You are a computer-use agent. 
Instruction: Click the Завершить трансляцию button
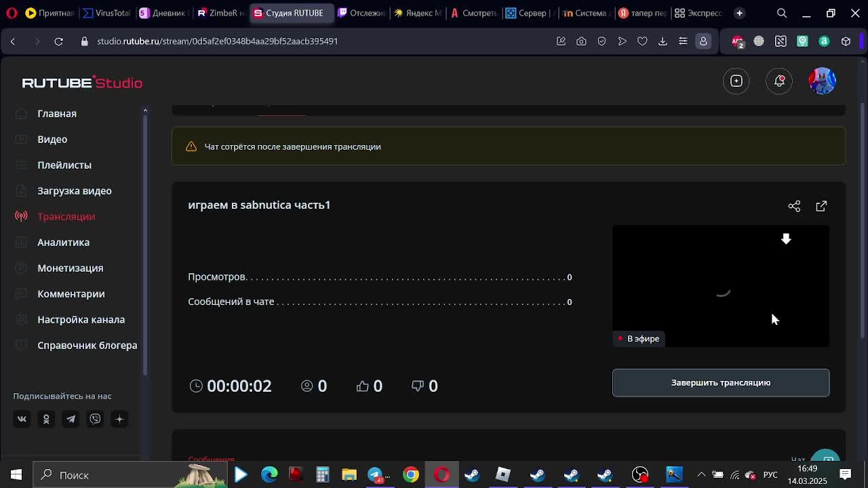[x=721, y=383]
